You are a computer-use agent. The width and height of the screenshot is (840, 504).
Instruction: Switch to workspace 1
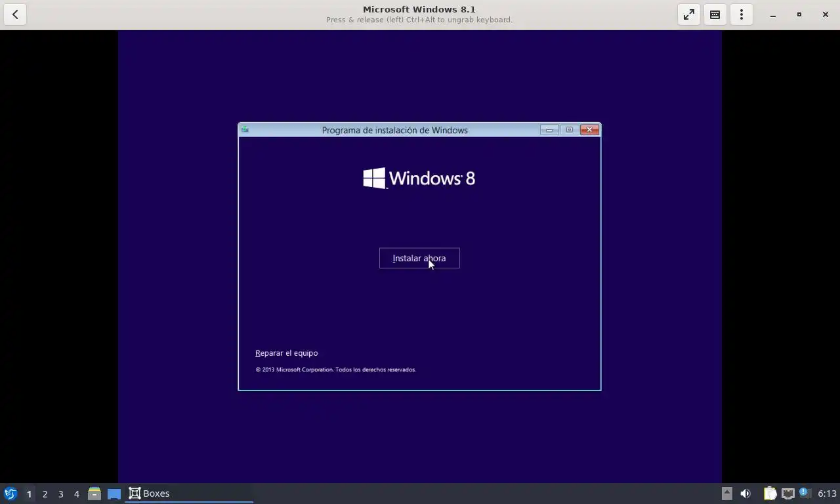[29, 493]
